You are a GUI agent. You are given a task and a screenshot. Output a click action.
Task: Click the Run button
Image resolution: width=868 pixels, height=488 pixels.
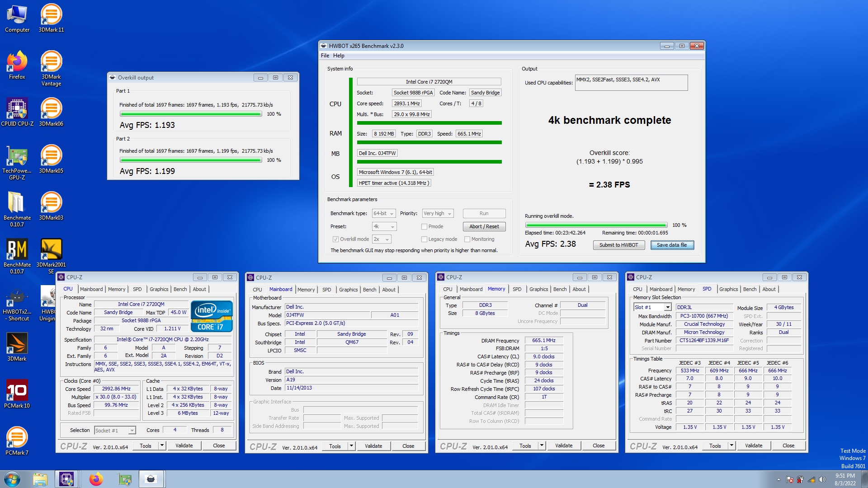click(484, 213)
